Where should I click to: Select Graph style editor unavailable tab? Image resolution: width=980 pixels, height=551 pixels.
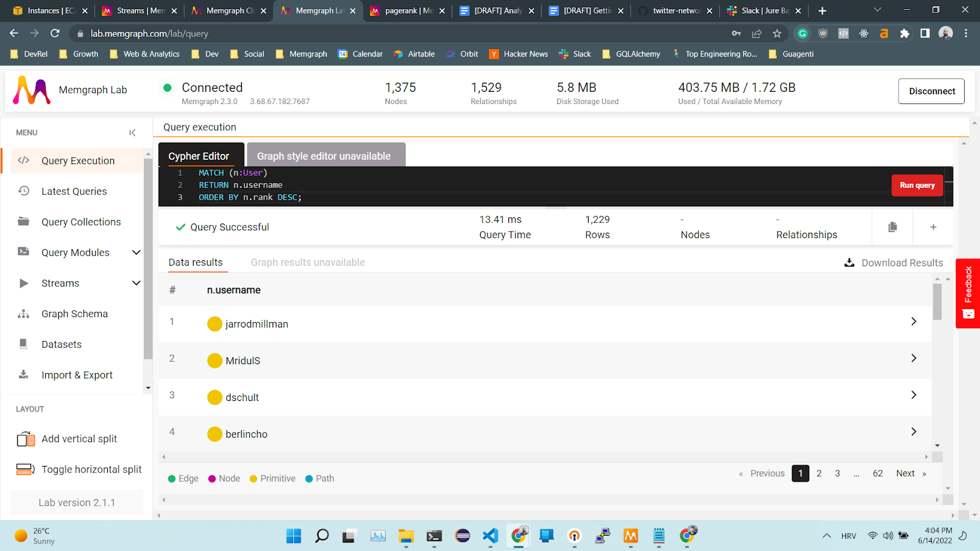326,156
